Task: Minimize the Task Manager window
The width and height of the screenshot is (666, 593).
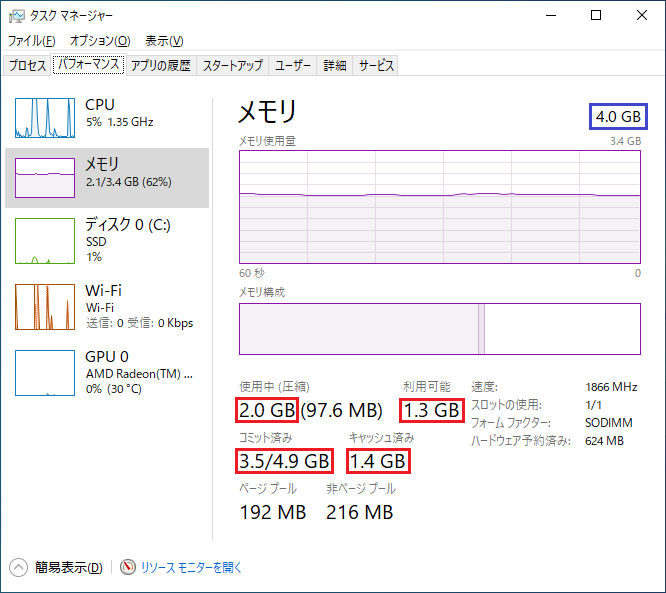Action: click(551, 16)
